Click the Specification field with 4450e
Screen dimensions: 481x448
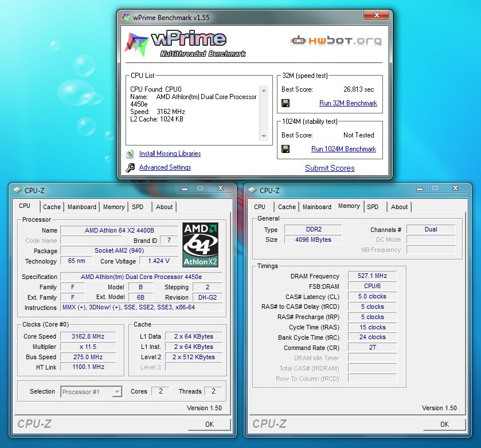click(142, 277)
